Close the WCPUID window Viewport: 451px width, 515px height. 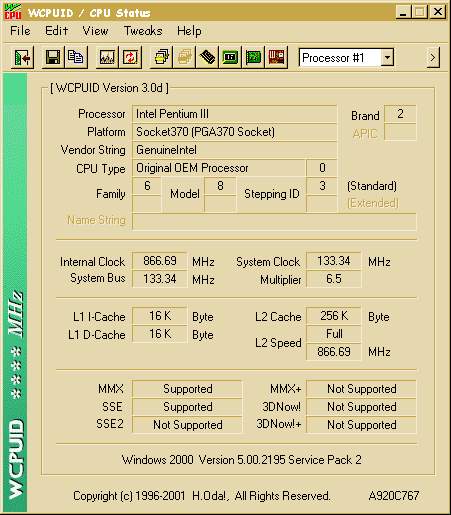pos(437,12)
